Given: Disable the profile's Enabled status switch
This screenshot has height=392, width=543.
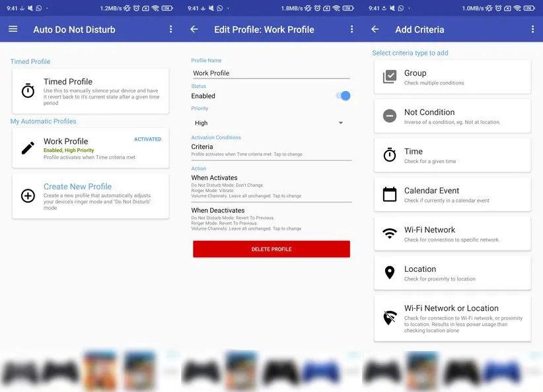Looking at the screenshot, I should tap(343, 96).
